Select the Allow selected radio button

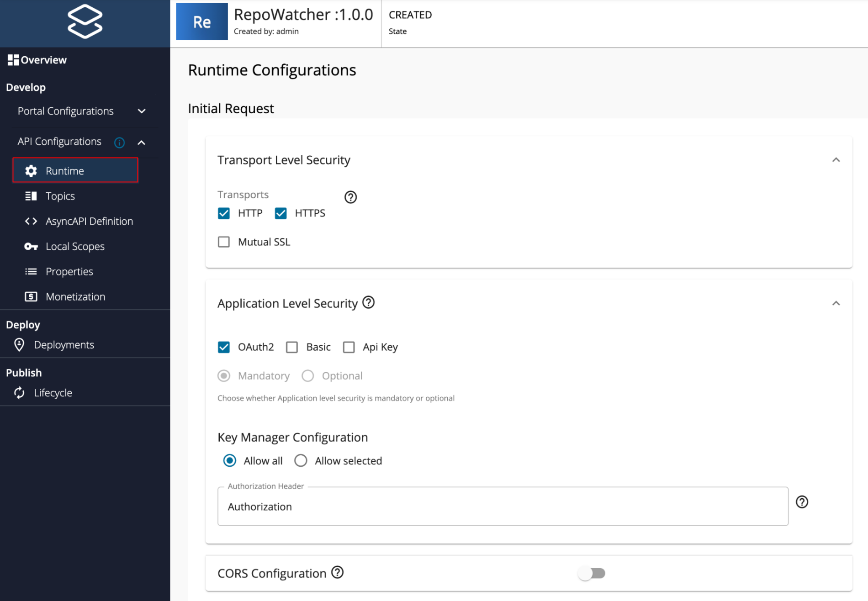click(x=301, y=461)
